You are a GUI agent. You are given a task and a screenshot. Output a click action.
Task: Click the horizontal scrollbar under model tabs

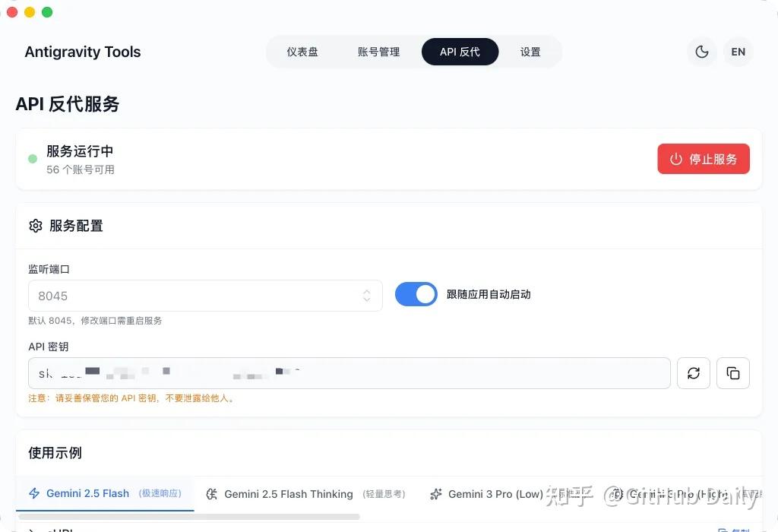click(x=190, y=517)
